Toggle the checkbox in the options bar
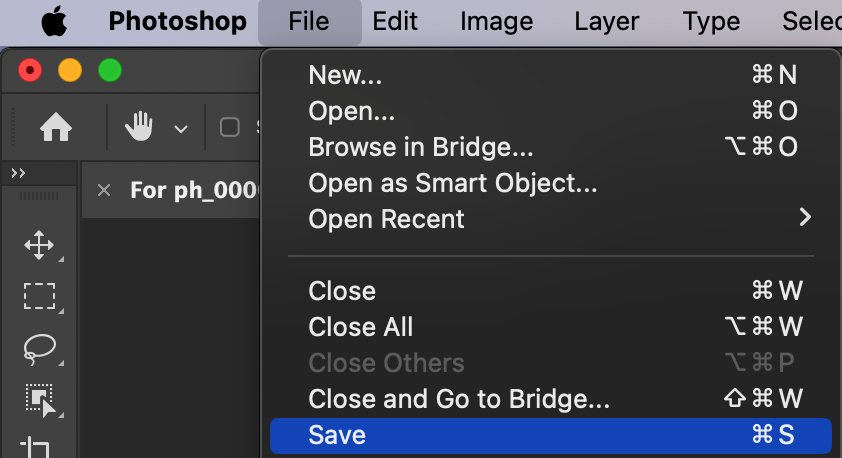842x458 pixels. point(230,127)
